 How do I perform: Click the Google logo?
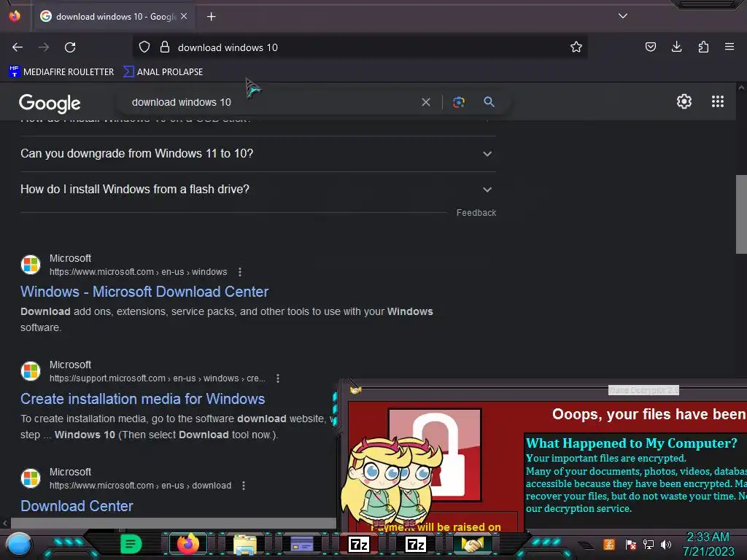point(50,103)
